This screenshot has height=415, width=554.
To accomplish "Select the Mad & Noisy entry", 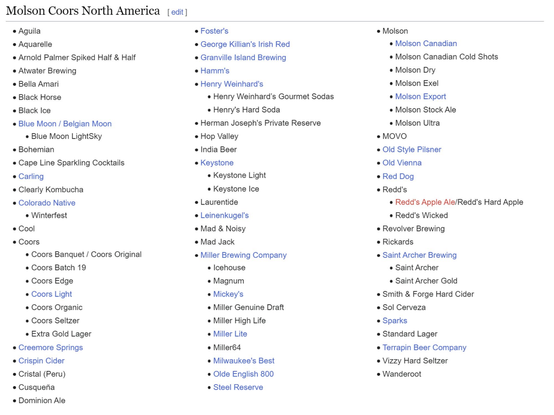I will pos(223,229).
